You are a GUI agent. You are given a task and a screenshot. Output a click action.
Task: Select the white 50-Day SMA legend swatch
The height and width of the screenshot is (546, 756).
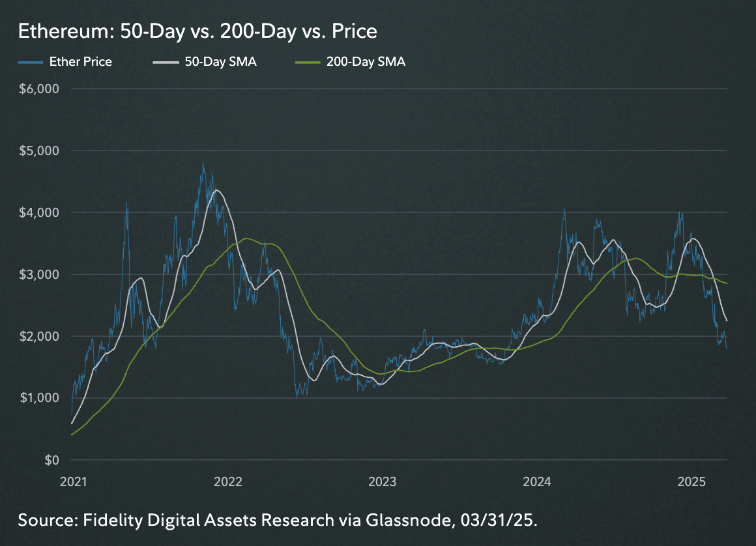pyautogui.click(x=165, y=62)
